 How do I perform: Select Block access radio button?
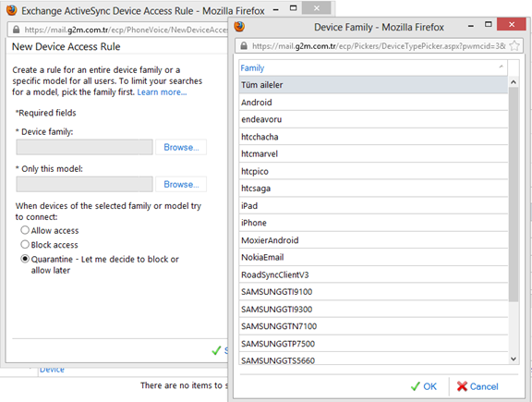pos(25,245)
